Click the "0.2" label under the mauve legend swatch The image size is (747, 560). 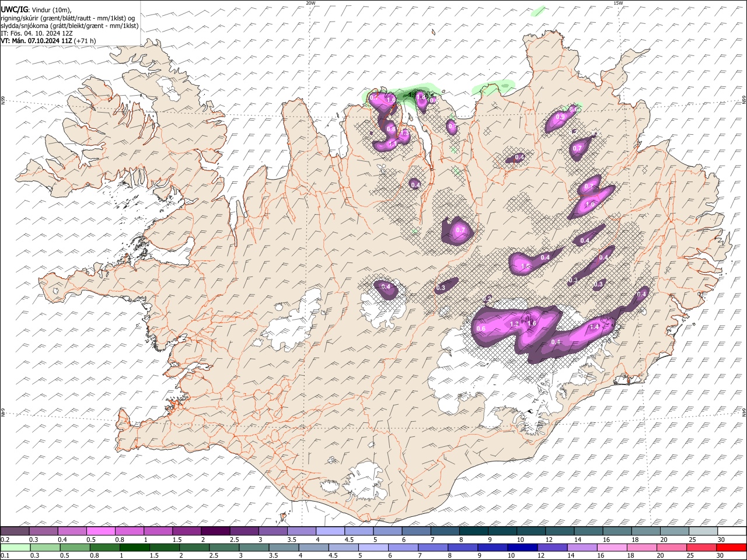(5, 540)
